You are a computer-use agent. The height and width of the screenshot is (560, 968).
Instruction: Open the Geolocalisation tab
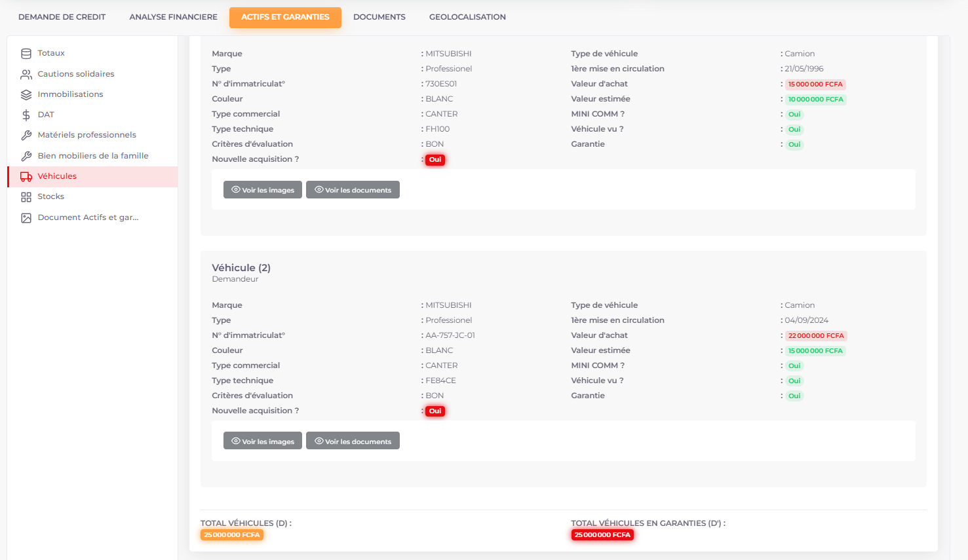(467, 17)
